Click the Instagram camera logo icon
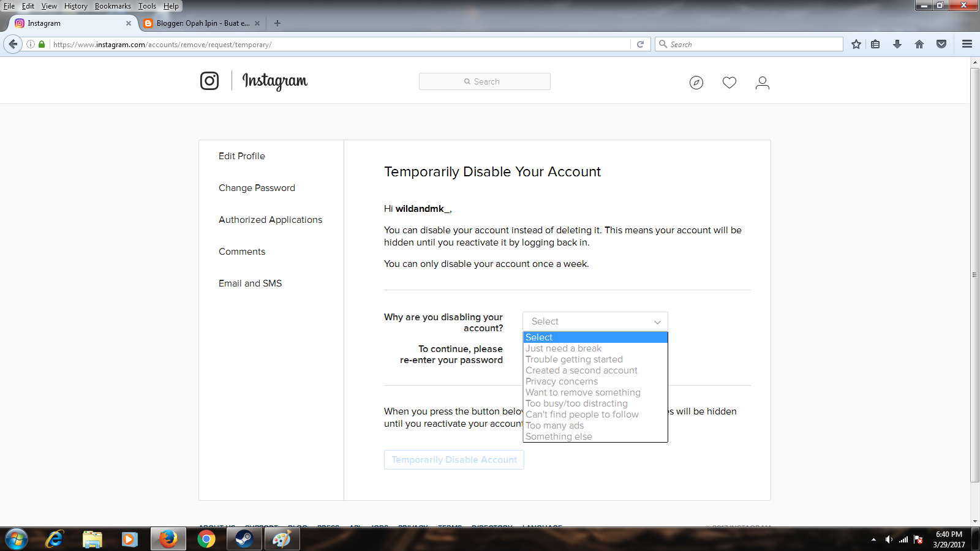Screen dimensions: 980x551 (209, 81)
